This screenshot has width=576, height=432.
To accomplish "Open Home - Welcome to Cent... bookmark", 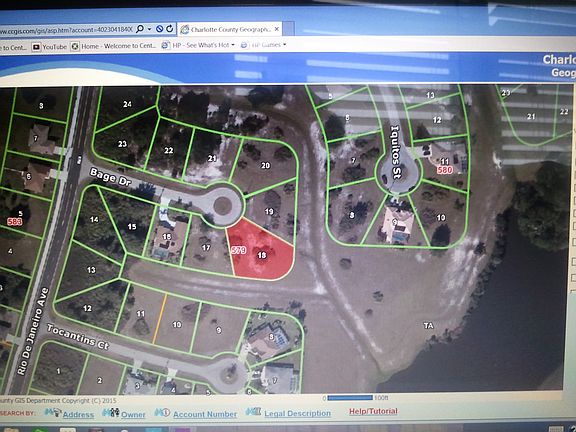I will pyautogui.click(x=114, y=46).
